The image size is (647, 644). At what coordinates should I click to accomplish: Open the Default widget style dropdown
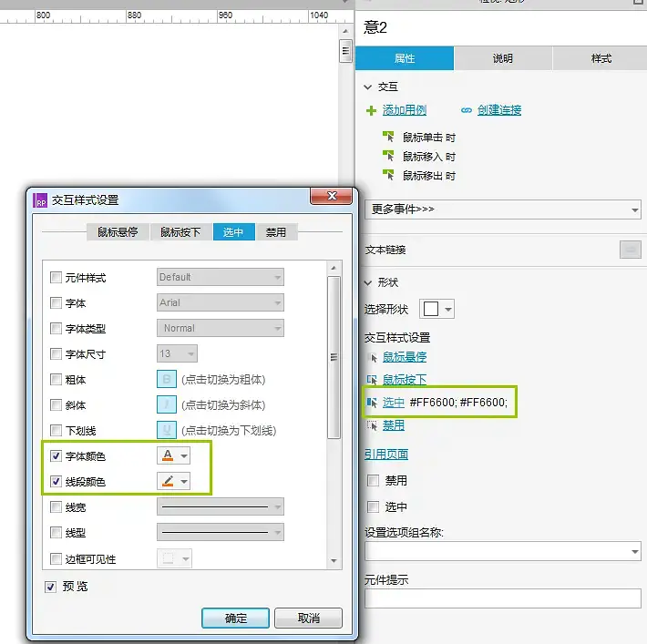click(x=221, y=277)
